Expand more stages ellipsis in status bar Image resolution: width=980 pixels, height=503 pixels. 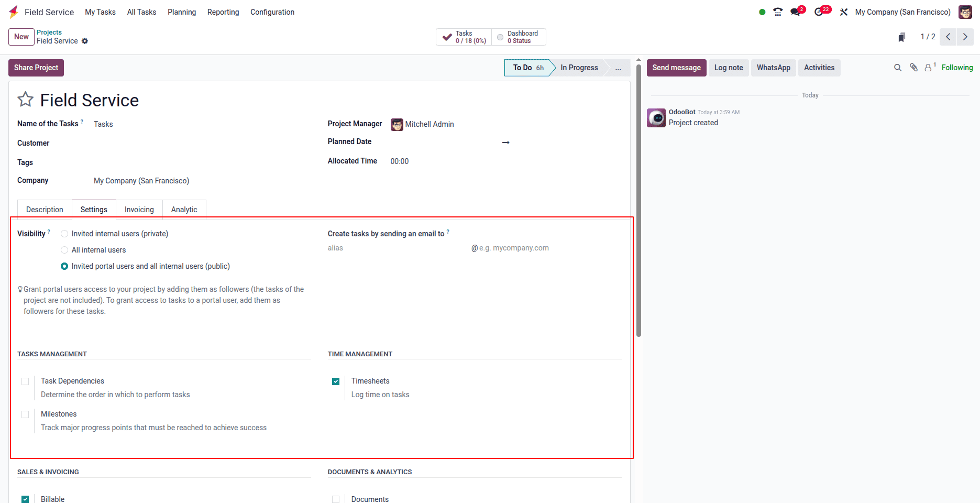618,68
